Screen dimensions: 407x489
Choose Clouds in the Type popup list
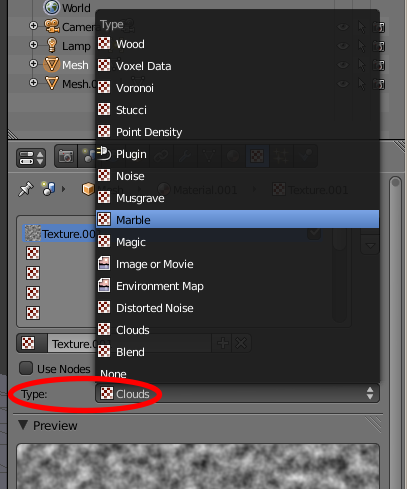click(x=237, y=330)
